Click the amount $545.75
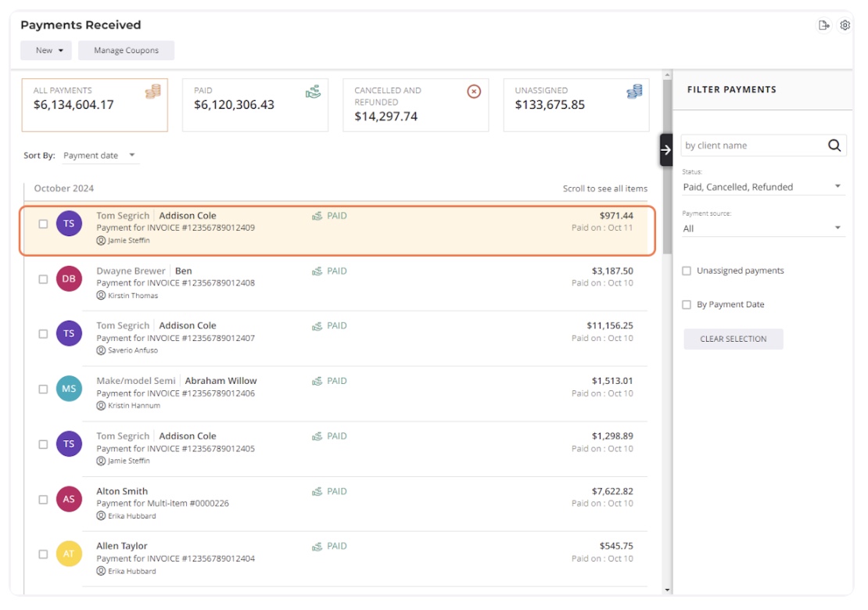 click(616, 546)
